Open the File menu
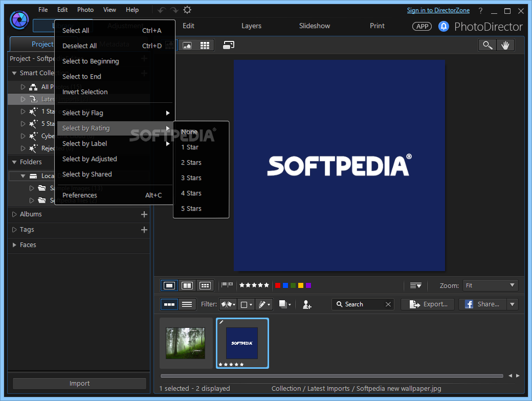Viewport: 532px width, 401px height. [43, 10]
